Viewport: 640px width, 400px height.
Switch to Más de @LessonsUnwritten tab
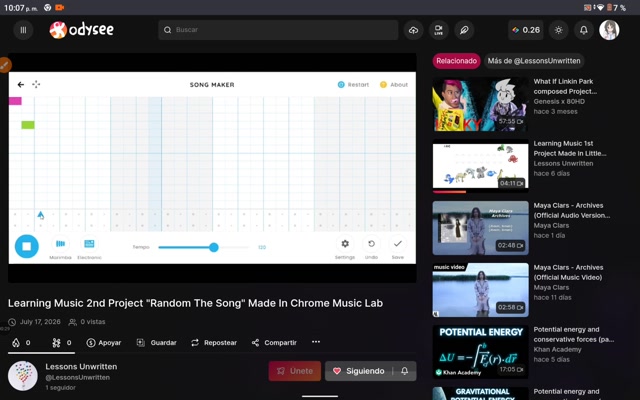tap(534, 61)
